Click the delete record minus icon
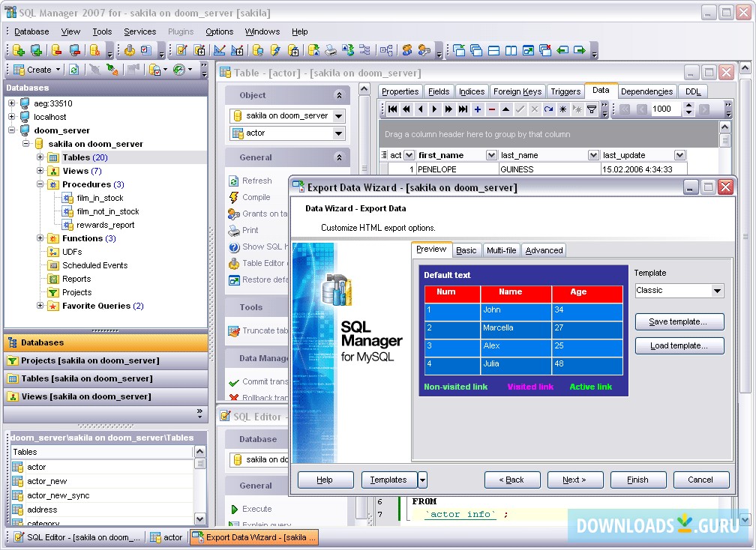 pos(491,109)
